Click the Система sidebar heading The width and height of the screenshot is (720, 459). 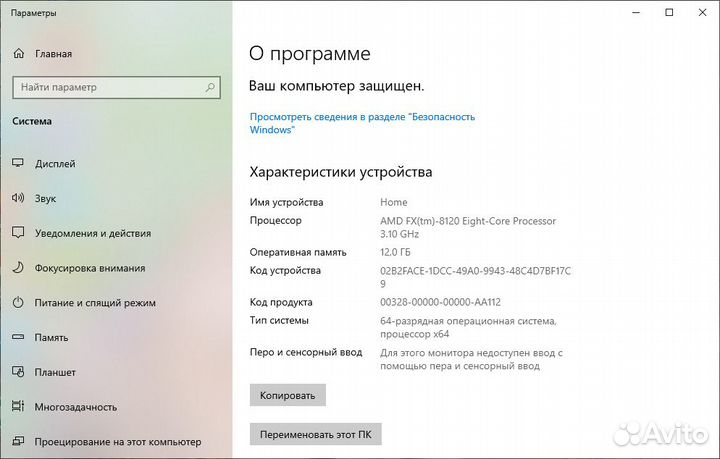32,121
